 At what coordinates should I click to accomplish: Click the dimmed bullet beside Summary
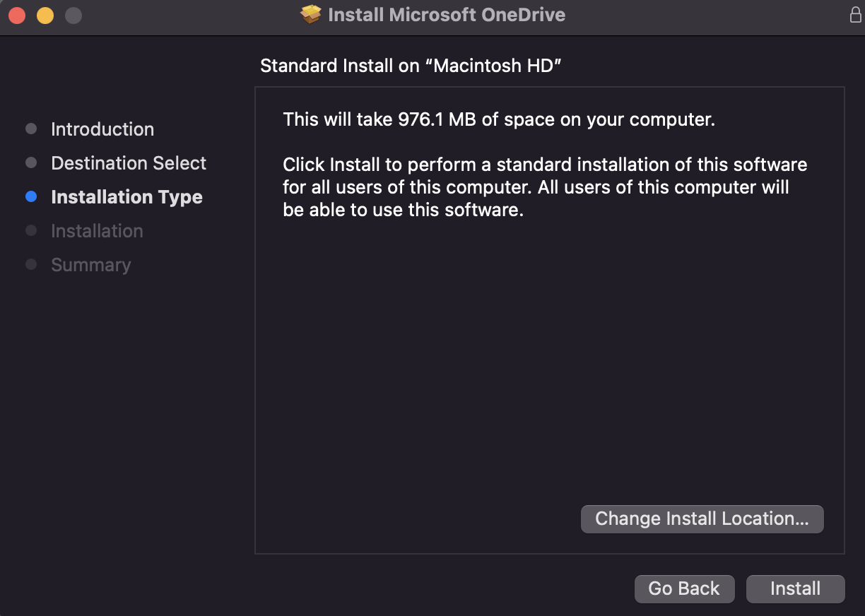pos(31,265)
